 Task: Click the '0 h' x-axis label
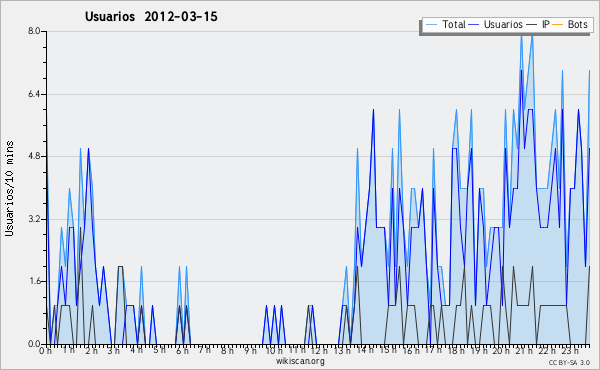(45, 350)
